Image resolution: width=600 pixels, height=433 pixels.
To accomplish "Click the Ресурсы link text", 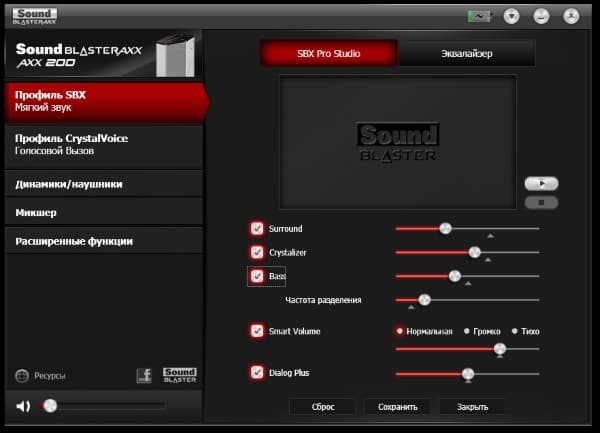I will click(x=50, y=376).
